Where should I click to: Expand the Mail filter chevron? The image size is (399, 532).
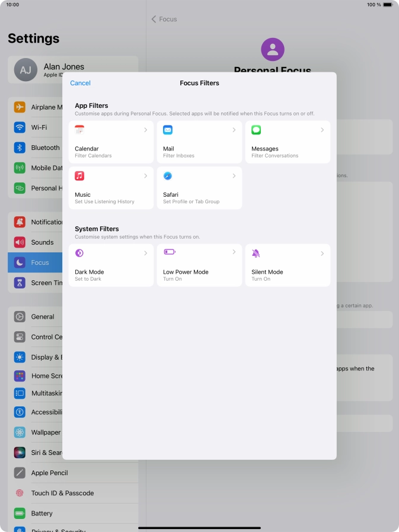tap(234, 130)
